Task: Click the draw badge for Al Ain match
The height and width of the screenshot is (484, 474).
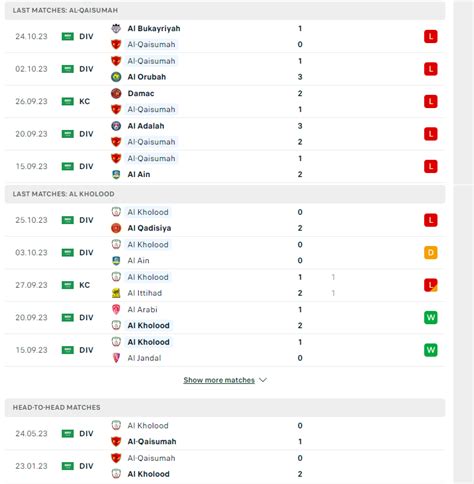Action: point(431,253)
